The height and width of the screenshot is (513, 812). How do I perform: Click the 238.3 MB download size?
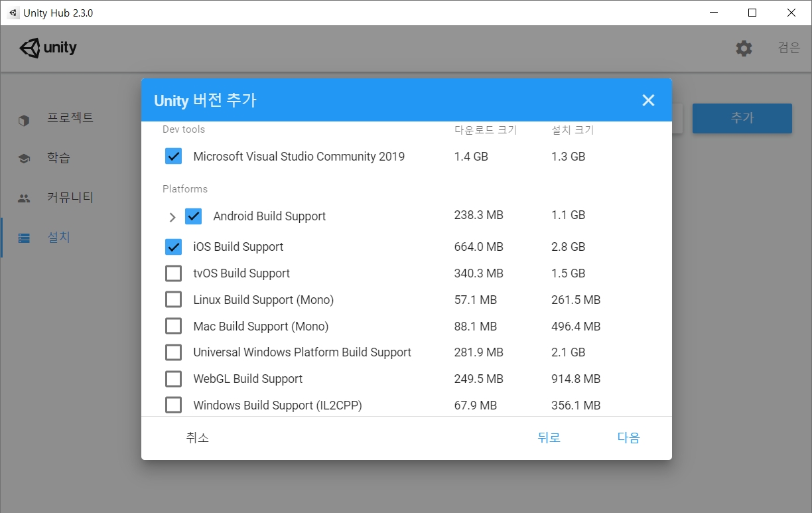click(x=479, y=215)
